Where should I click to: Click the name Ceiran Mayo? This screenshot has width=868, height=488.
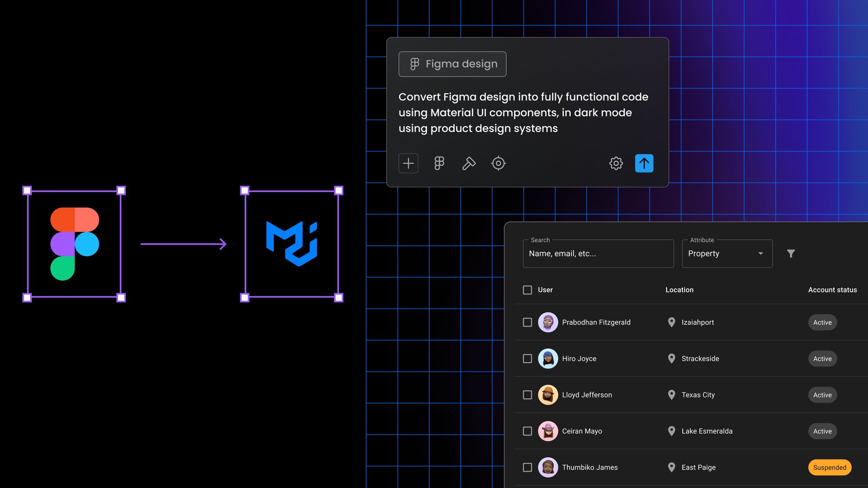tap(582, 431)
